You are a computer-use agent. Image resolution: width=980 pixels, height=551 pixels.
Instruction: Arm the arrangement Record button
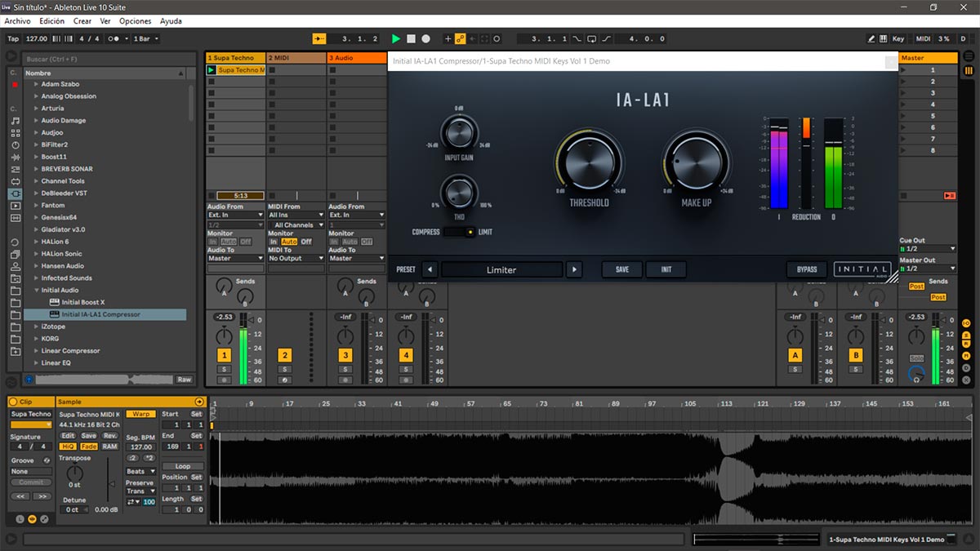pos(425,38)
